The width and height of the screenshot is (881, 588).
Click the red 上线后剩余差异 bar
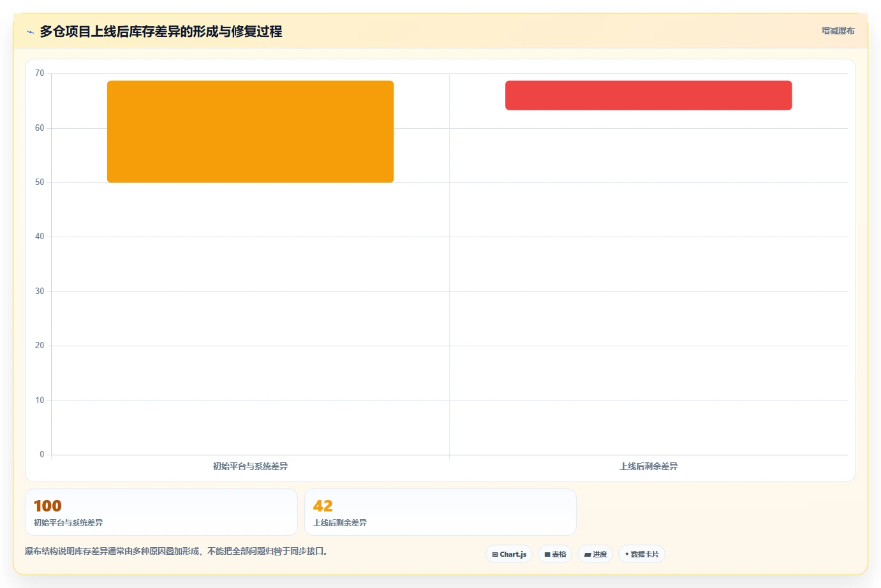648,95
